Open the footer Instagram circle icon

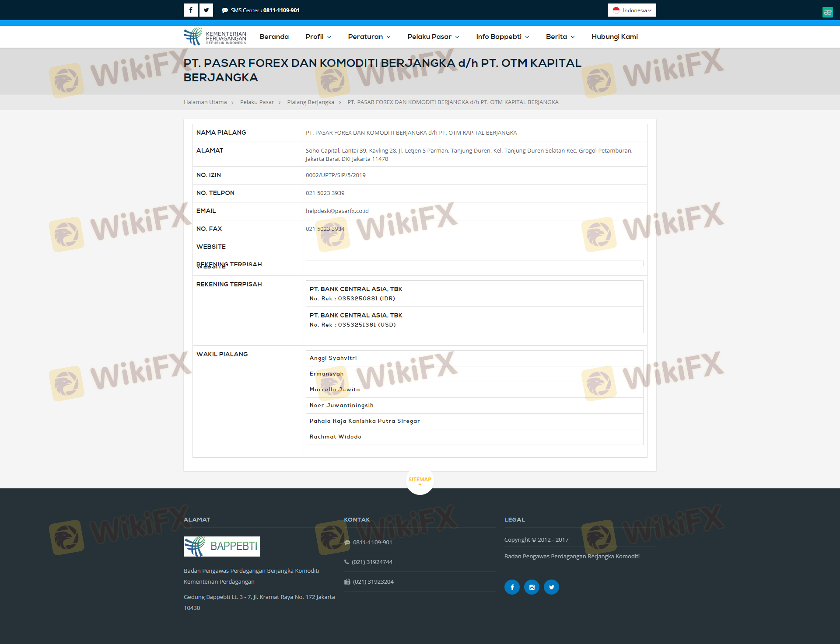pyautogui.click(x=532, y=587)
